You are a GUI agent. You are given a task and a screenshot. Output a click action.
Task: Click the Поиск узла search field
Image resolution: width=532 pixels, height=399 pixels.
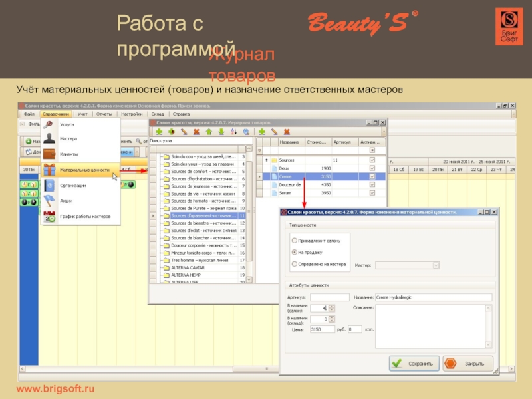point(201,140)
